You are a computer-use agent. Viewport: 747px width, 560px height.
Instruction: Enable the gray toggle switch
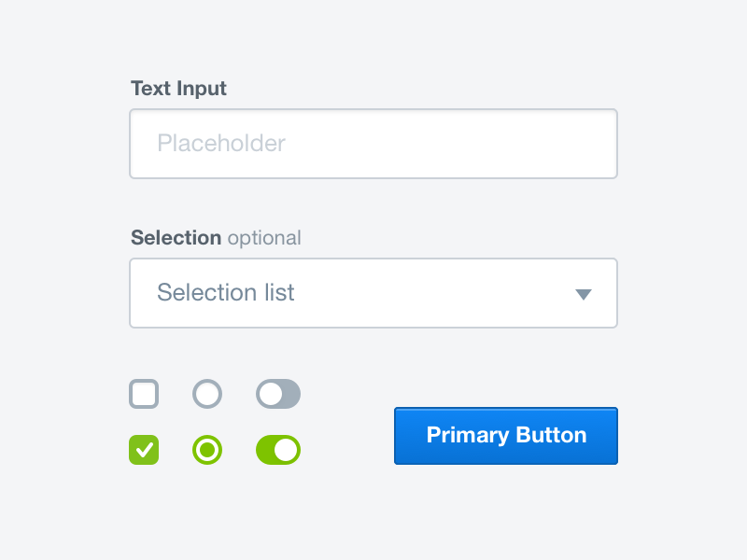278,393
